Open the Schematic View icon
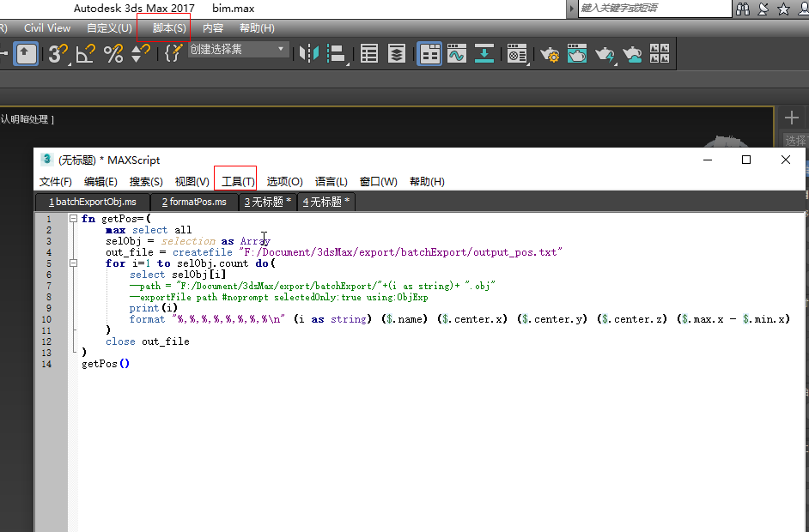Viewport: 809px width, 532px height. [484, 53]
